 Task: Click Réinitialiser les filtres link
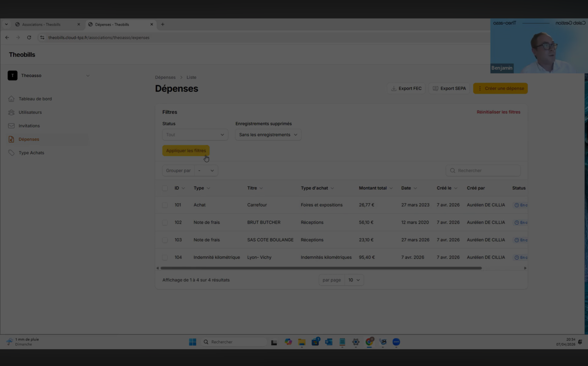pos(498,112)
